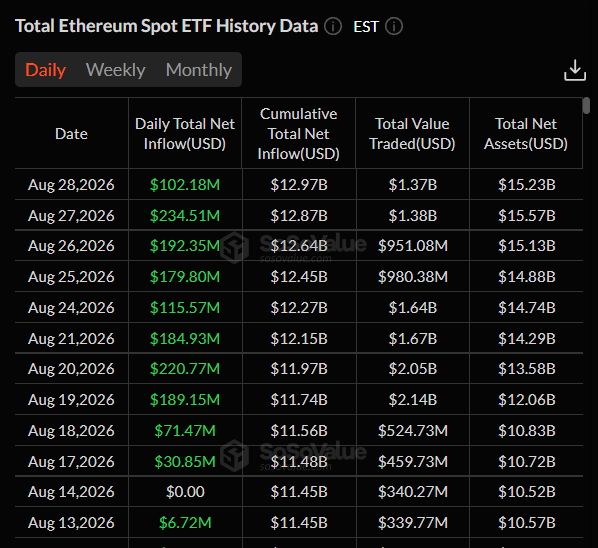Click the $179.80M daily inflow value
This screenshot has width=598, height=548.
point(185,276)
